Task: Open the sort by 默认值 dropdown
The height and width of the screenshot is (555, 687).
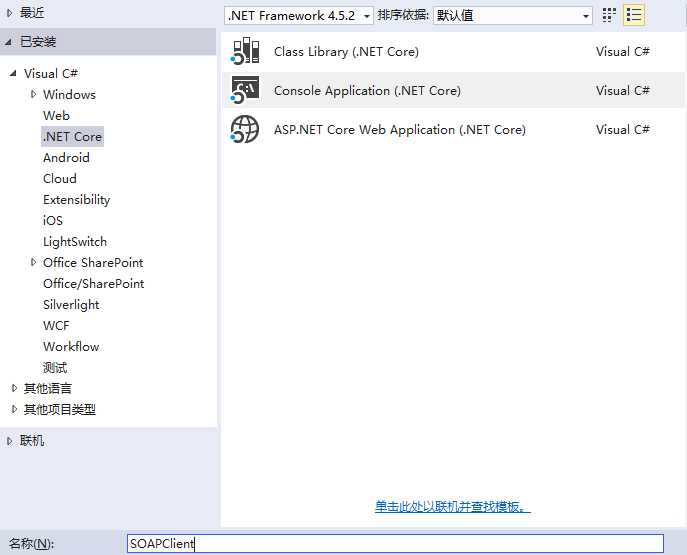Action: pyautogui.click(x=513, y=16)
